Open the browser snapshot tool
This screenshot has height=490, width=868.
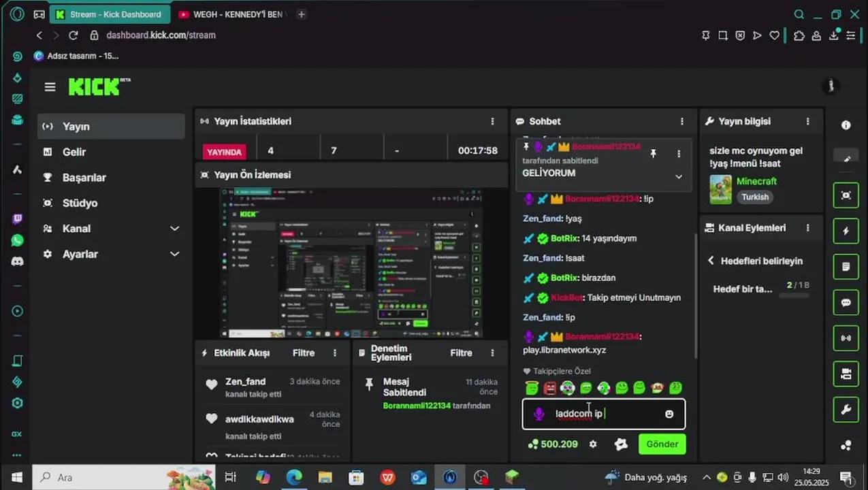coord(723,35)
